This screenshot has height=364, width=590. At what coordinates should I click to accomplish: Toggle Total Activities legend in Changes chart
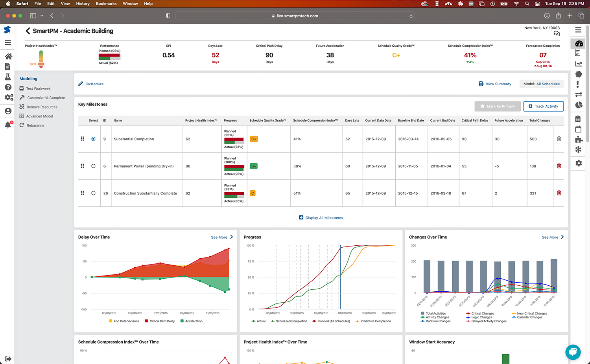pos(433,314)
